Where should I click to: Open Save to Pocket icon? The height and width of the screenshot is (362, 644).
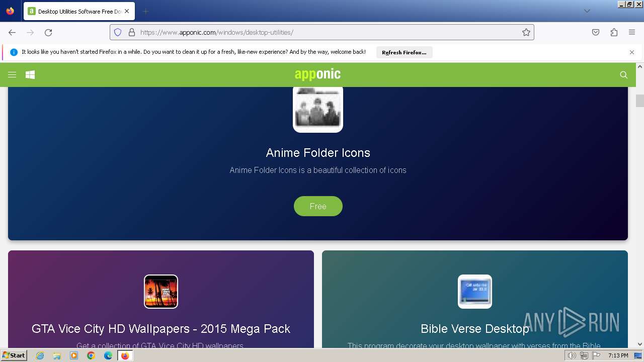pyautogui.click(x=596, y=32)
